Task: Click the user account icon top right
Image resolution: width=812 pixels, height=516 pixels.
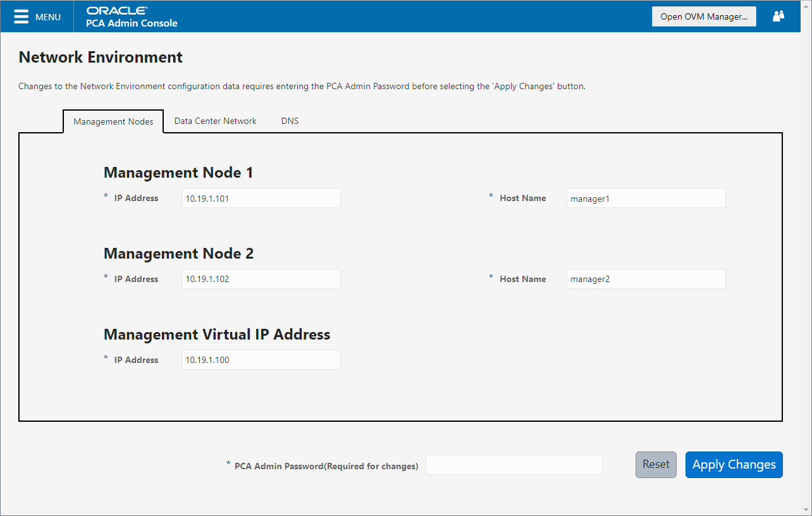Action: pyautogui.click(x=778, y=16)
